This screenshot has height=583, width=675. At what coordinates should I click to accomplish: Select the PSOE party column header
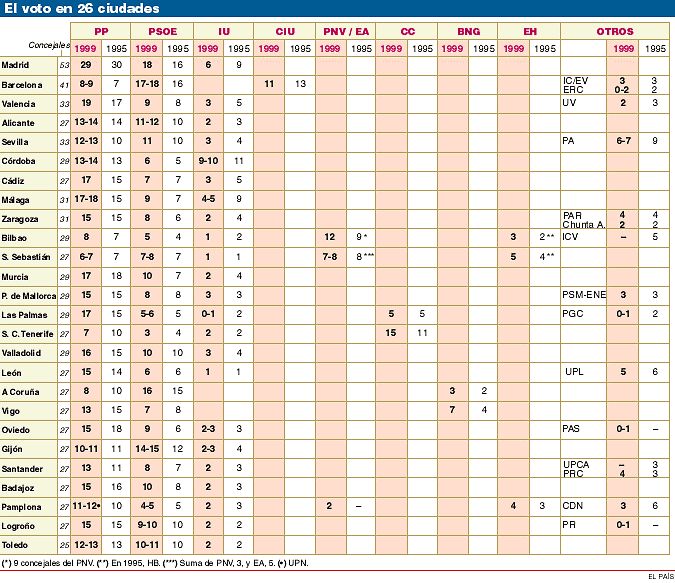(x=162, y=31)
